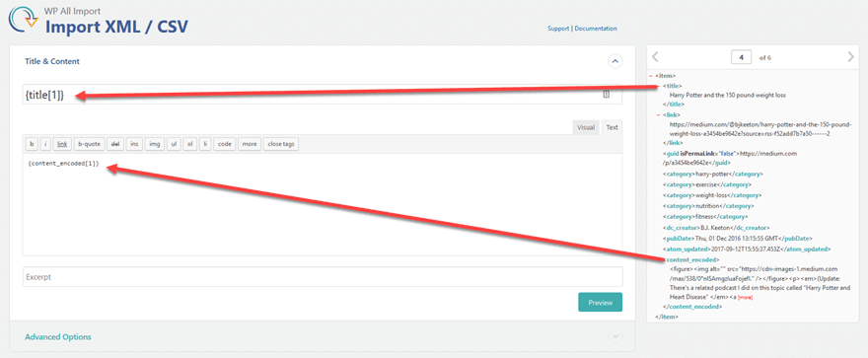This screenshot has height=358, width=868.
Task: Collapse the item node minus toggle
Action: click(x=650, y=76)
